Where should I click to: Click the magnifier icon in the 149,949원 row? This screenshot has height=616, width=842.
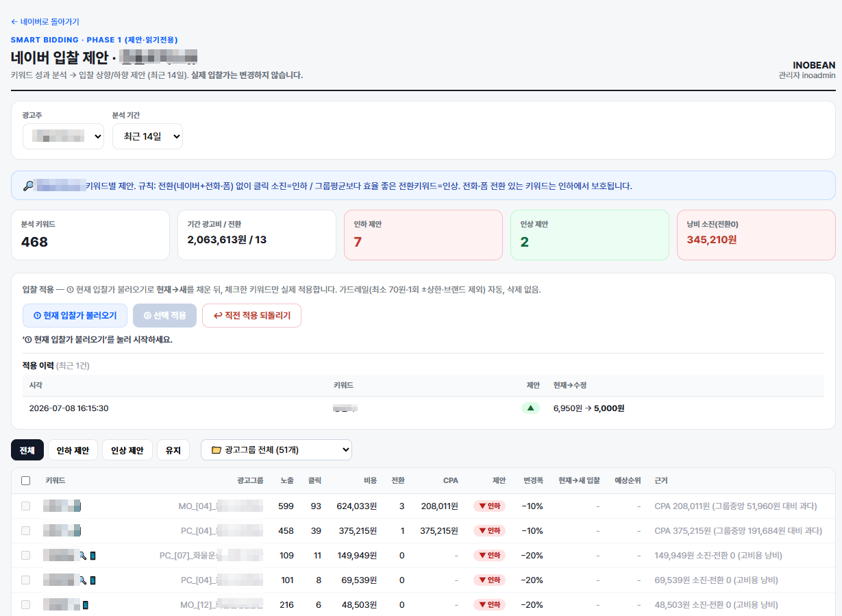coord(83,556)
